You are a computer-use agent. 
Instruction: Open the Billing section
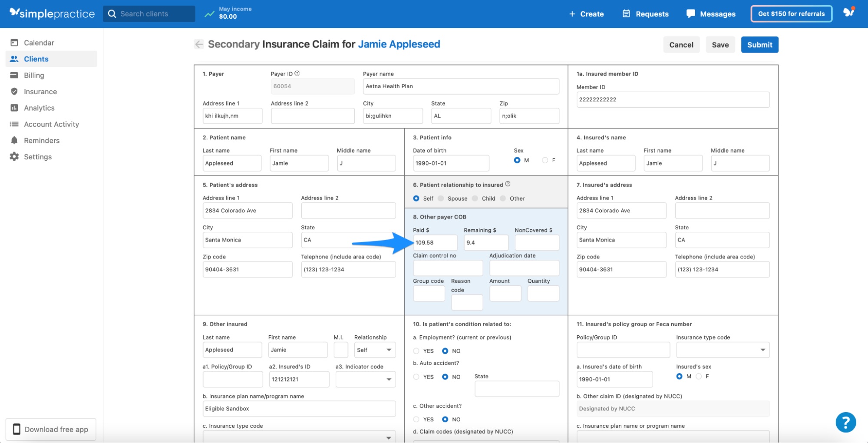point(34,75)
